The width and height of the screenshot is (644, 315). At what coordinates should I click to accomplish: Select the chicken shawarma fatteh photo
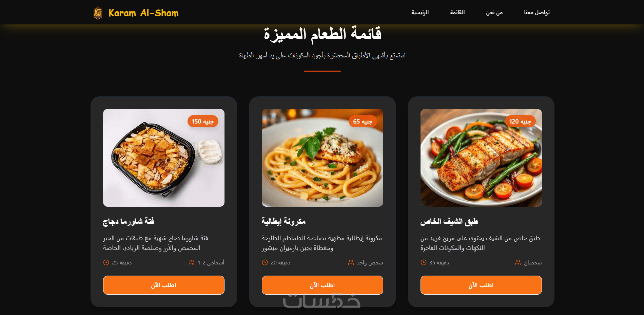pyautogui.click(x=164, y=158)
